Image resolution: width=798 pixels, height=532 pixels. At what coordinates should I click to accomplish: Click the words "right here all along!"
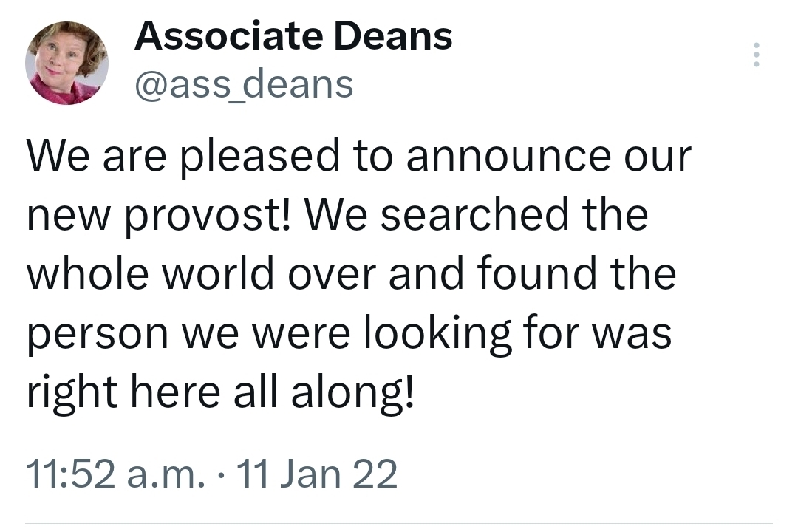[221, 392]
